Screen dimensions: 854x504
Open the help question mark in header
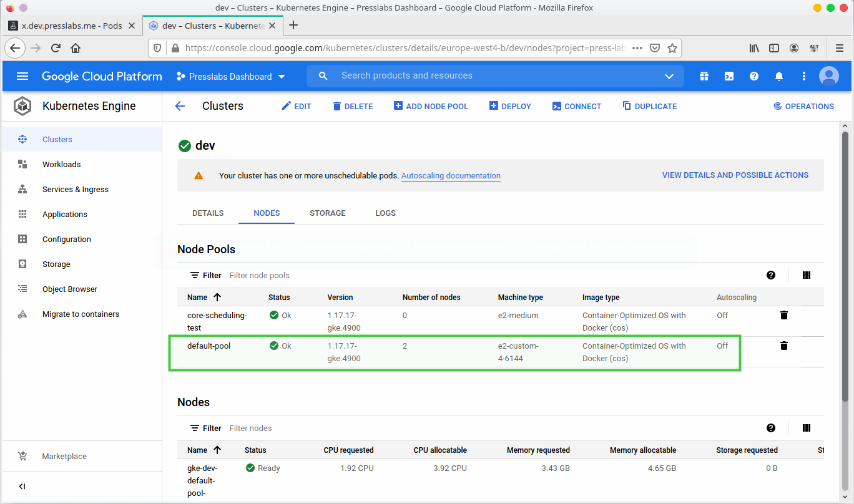(x=754, y=76)
